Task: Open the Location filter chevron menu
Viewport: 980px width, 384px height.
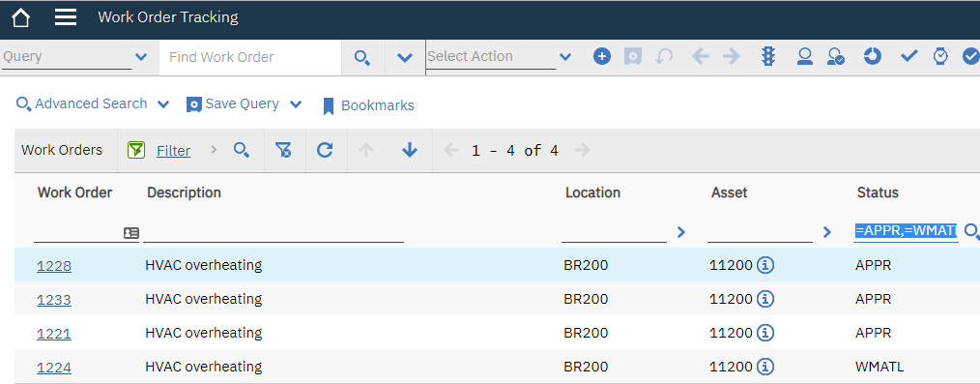Action: [681, 232]
